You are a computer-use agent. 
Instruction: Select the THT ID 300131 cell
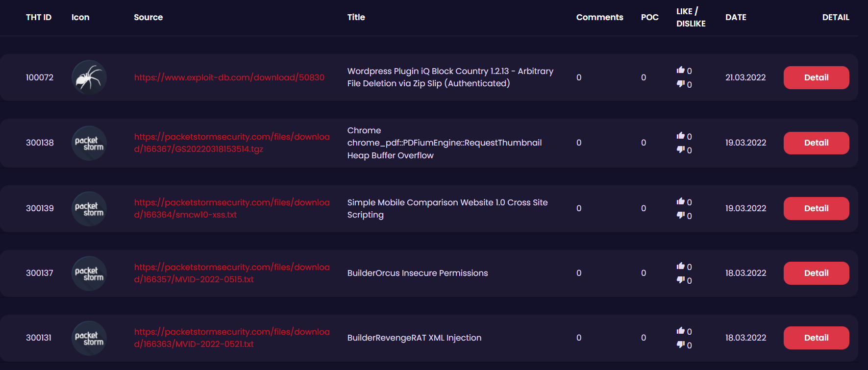coord(39,338)
